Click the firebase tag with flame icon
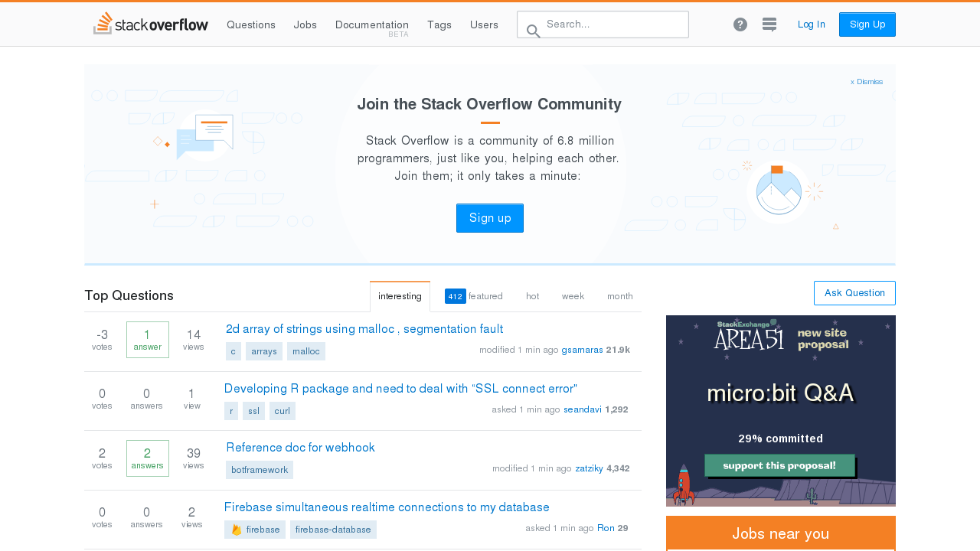 [255, 530]
